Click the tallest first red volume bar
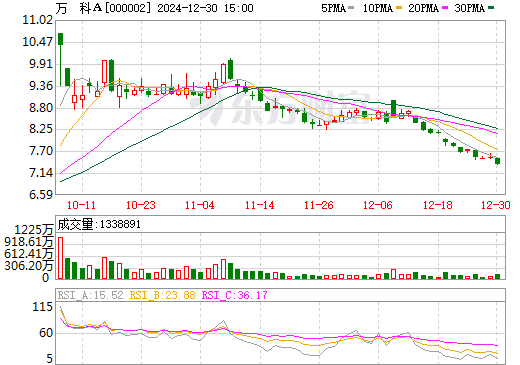The height and width of the screenshot is (365, 520). (x=60, y=258)
